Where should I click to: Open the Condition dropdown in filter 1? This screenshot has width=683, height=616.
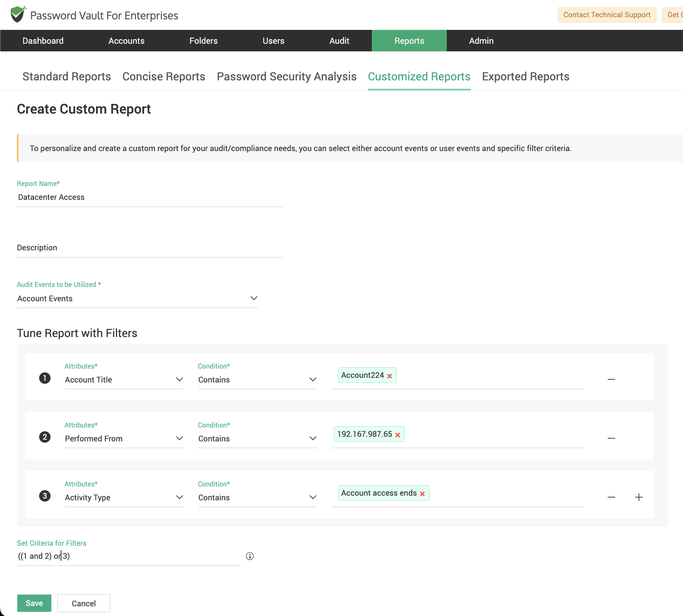[x=257, y=380]
